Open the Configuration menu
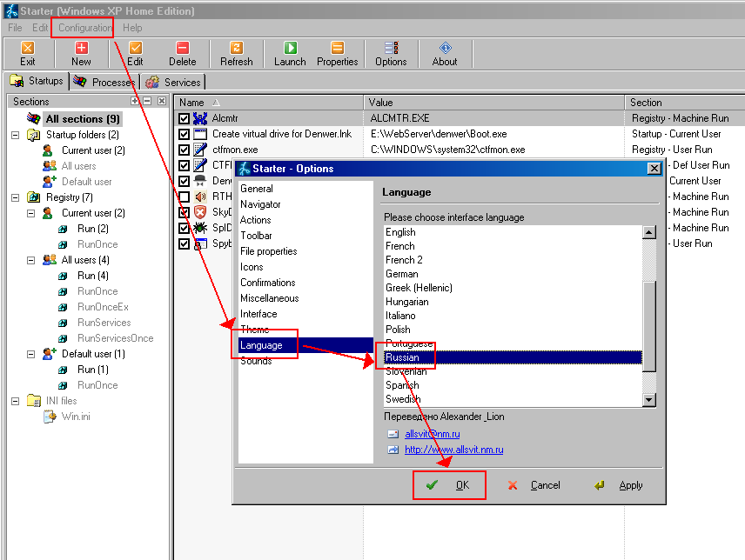 [x=84, y=28]
